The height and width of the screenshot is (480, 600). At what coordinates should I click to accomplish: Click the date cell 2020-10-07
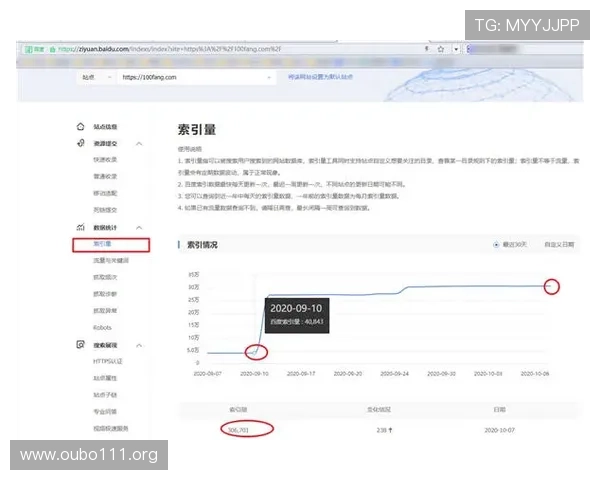point(500,430)
